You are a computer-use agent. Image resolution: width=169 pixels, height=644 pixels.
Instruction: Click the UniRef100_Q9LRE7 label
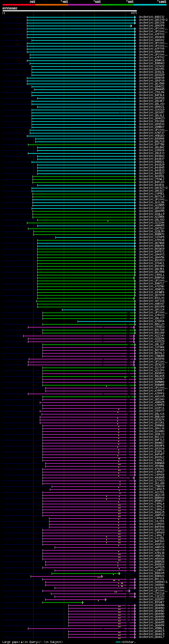pos(152,101)
